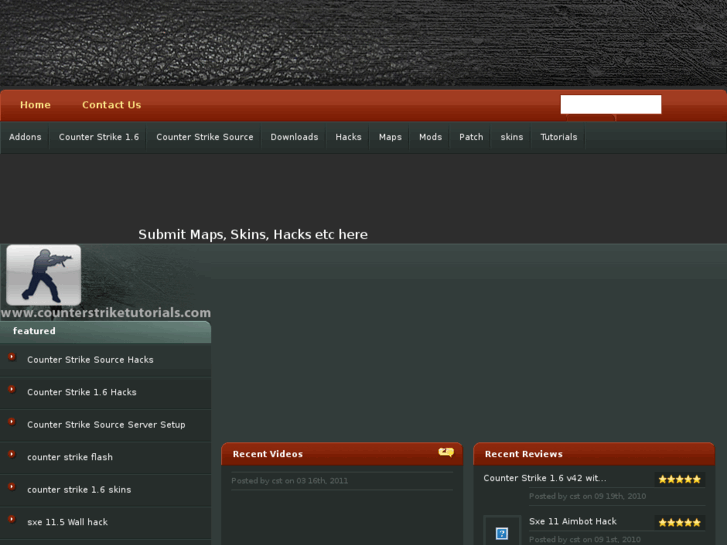Open Counter Strike Source Server Setup link
Viewport: 727px width, 545px height.
pos(106,424)
